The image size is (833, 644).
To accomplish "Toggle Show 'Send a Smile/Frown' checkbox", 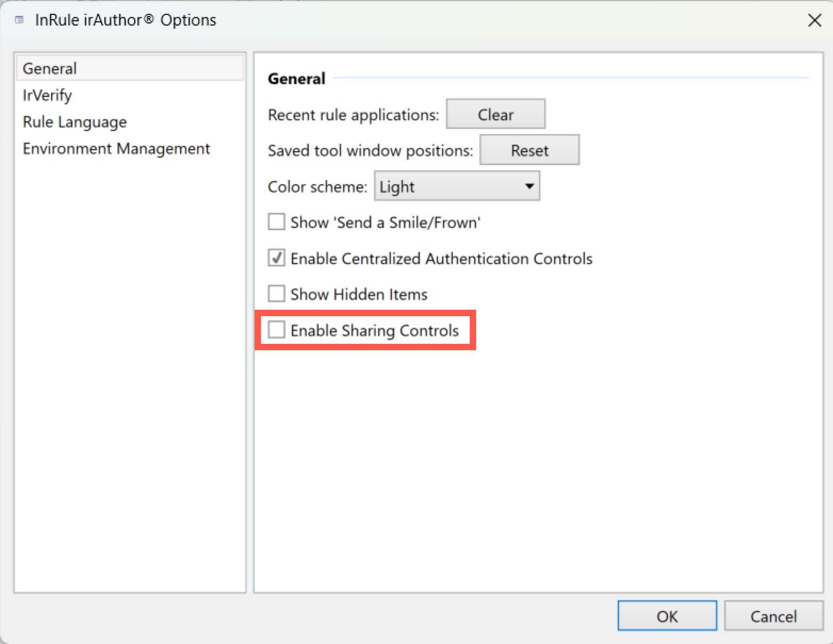I will pos(276,222).
